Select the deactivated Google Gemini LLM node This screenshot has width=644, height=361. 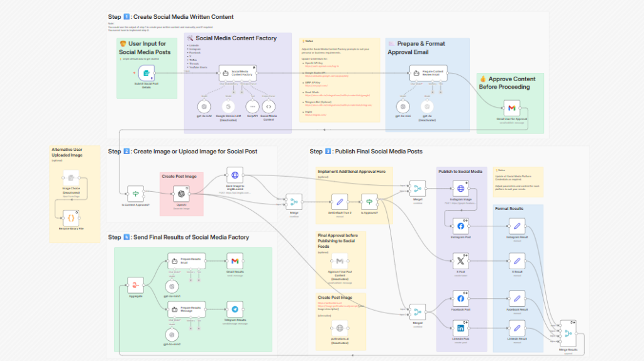pyautogui.click(x=228, y=107)
